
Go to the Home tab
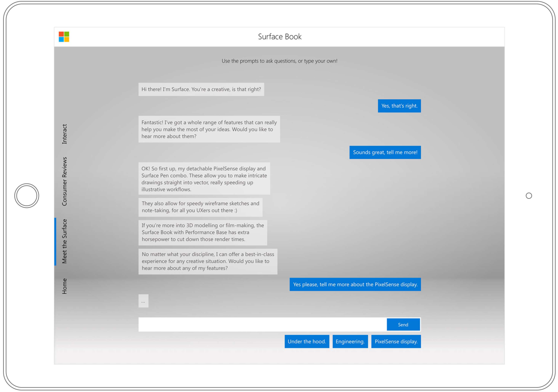(x=64, y=286)
